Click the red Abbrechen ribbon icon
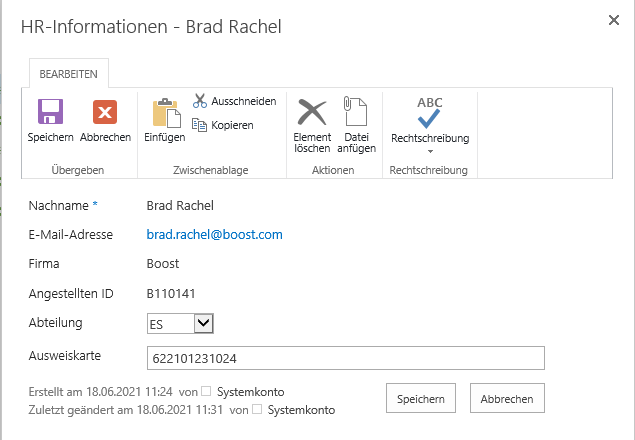The image size is (635, 440). [x=105, y=112]
